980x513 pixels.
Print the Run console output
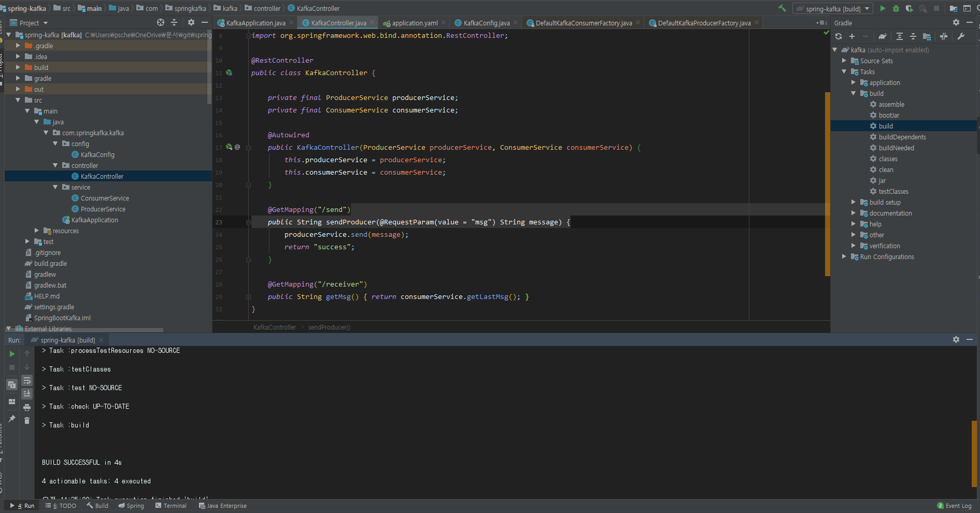point(27,407)
